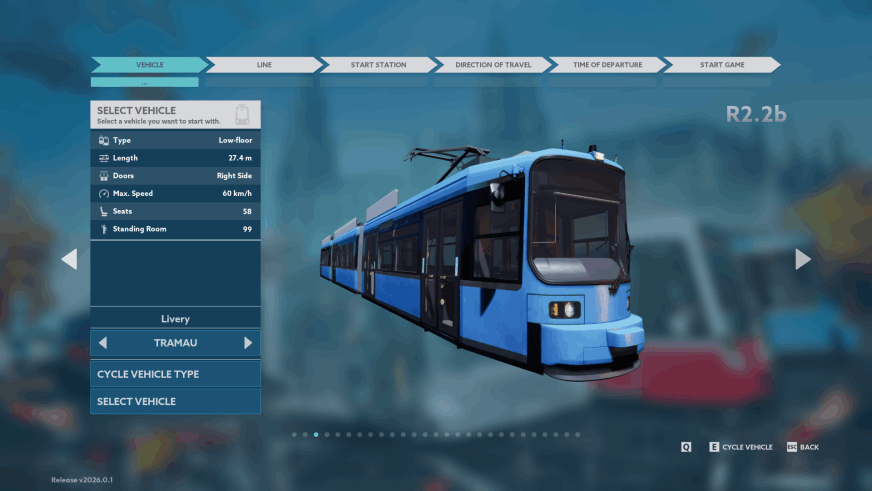
Task: Click the R2.2b vehicle title
Action: pos(756,114)
